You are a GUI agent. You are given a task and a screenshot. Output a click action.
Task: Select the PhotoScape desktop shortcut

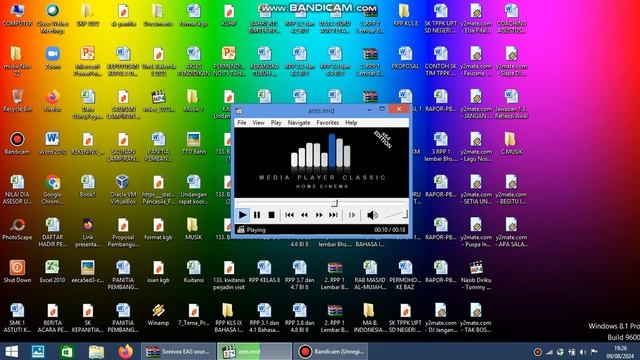(x=17, y=229)
